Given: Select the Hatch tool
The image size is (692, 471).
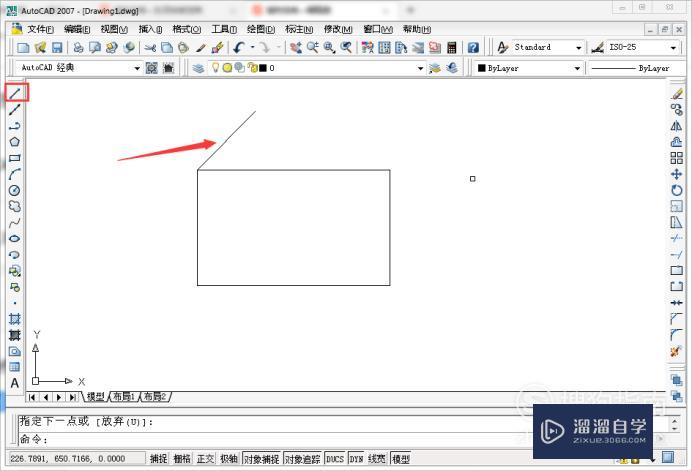Looking at the screenshot, I should click(15, 319).
